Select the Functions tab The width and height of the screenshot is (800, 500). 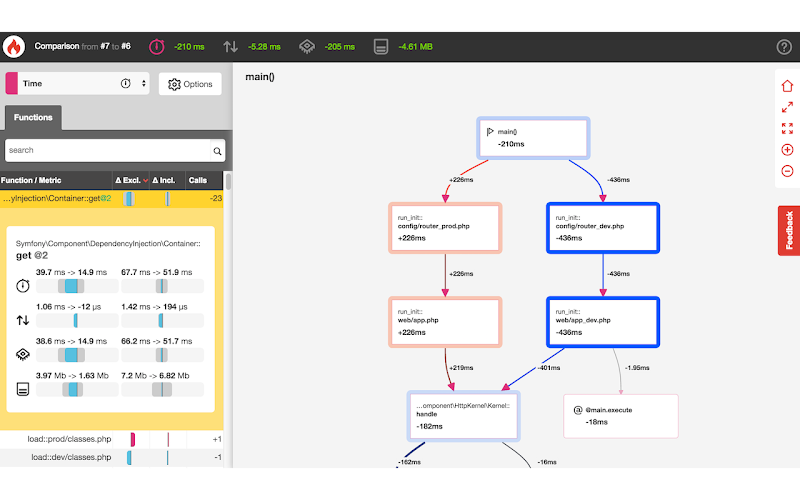[33, 117]
